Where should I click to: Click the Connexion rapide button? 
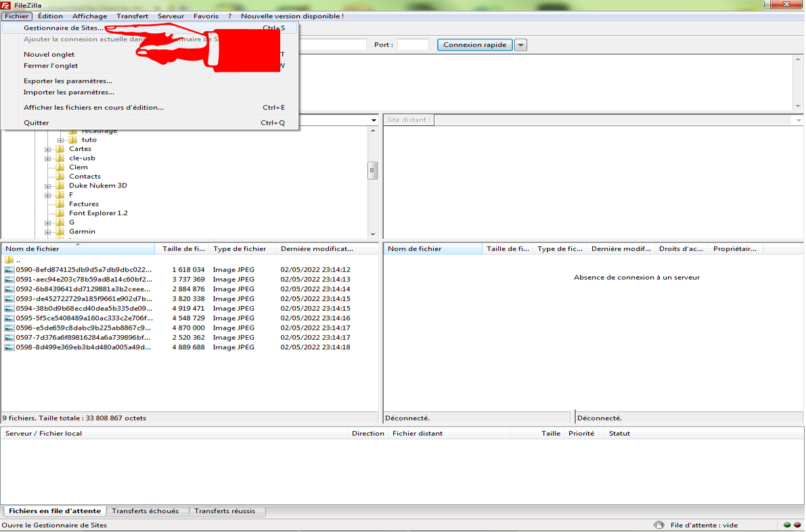pyautogui.click(x=474, y=45)
